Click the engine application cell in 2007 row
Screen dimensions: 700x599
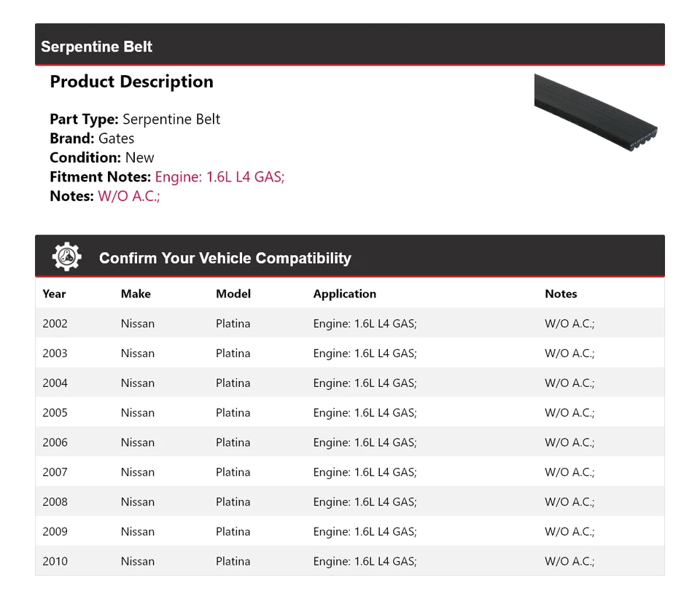tap(365, 473)
